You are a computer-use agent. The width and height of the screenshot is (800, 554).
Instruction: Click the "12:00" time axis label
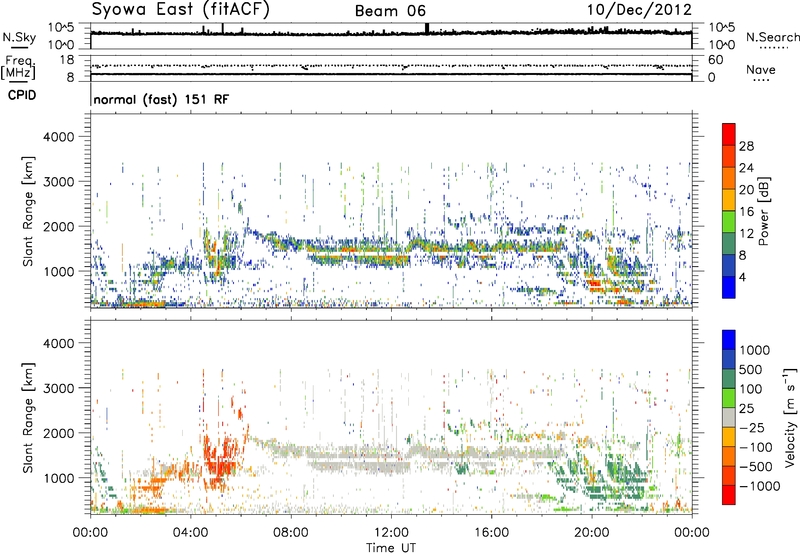pos(391,533)
